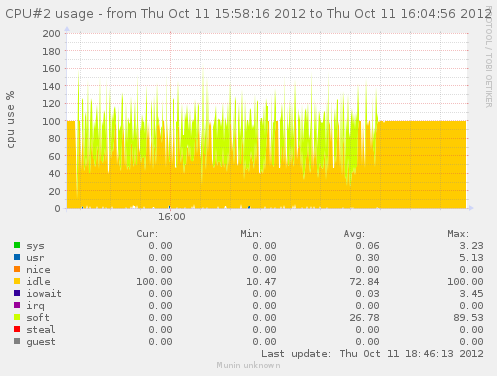The image size is (497, 376).
Task: Click the orange nice legend swatch
Action: click(17, 269)
